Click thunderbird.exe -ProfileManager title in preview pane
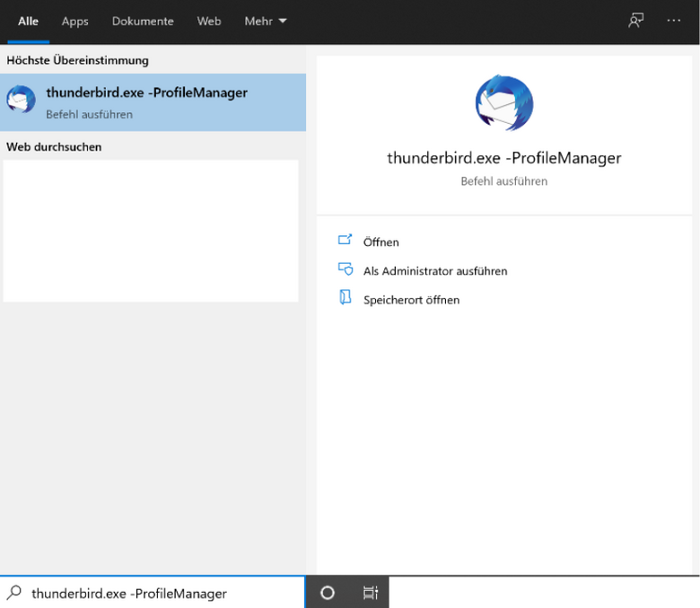Viewport: 700px width, 608px height. pos(504,158)
